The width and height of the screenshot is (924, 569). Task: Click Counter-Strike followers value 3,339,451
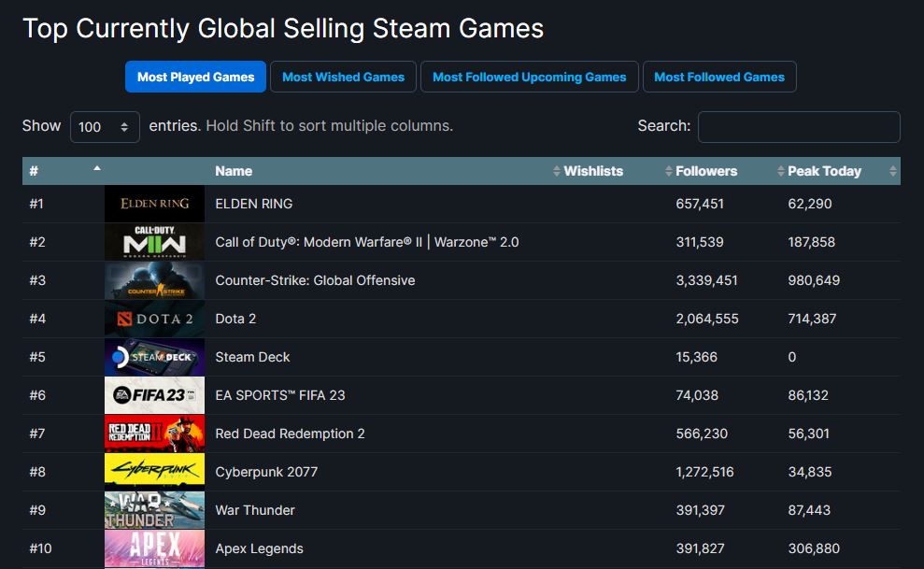coord(706,280)
